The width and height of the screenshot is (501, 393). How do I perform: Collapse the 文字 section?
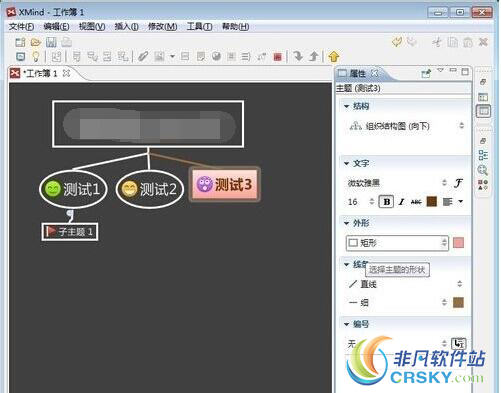(347, 164)
